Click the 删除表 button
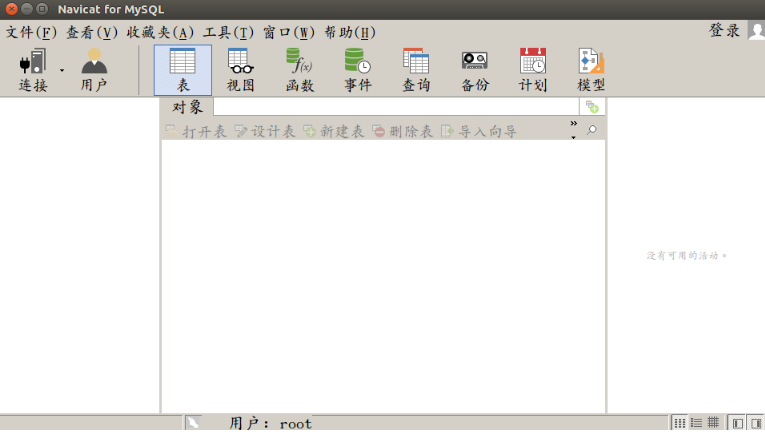This screenshot has width=765, height=432. click(x=403, y=131)
